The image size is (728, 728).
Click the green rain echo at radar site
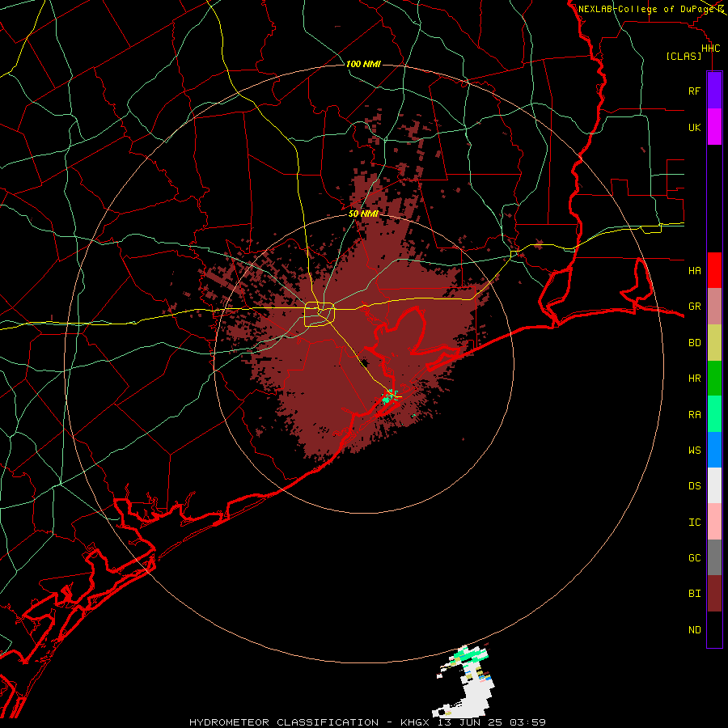pos(389,397)
